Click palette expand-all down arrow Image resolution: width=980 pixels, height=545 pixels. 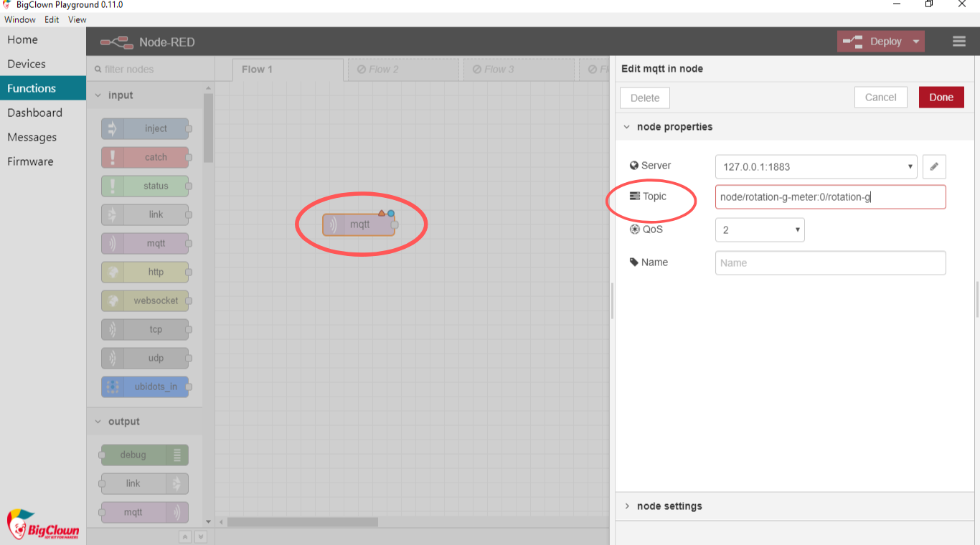pos(201,536)
